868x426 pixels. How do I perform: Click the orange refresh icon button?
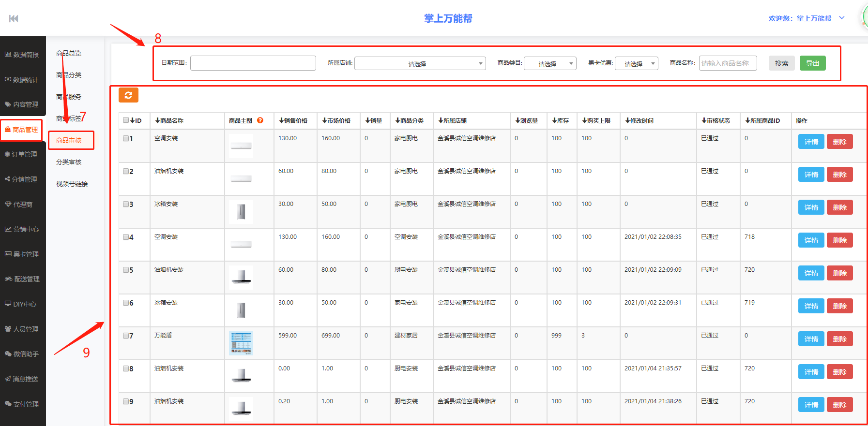pyautogui.click(x=128, y=95)
